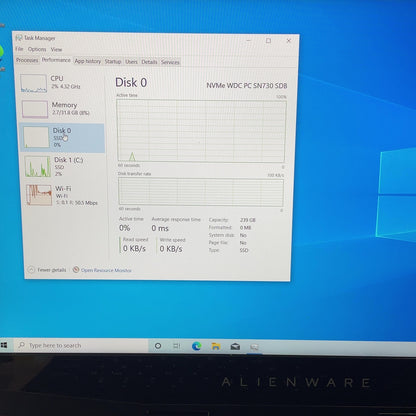416x416 pixels.
Task: Collapse view with Fewer details
Action: point(47,270)
